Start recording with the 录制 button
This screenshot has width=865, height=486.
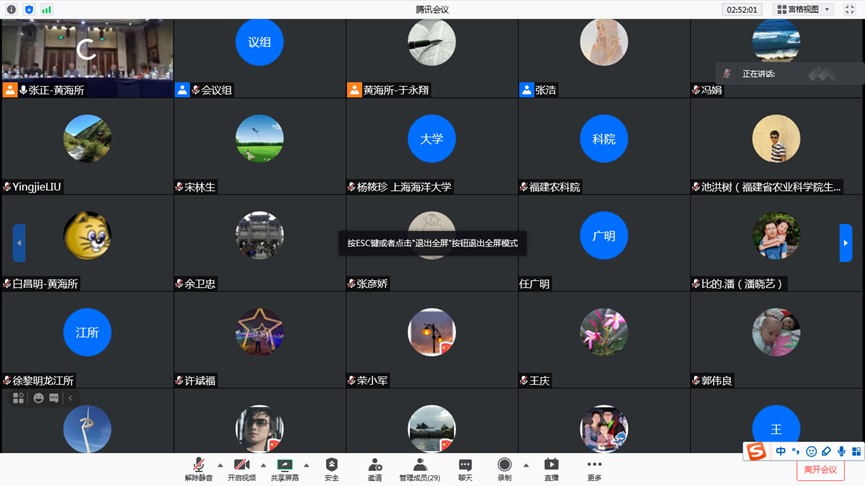coord(504,466)
